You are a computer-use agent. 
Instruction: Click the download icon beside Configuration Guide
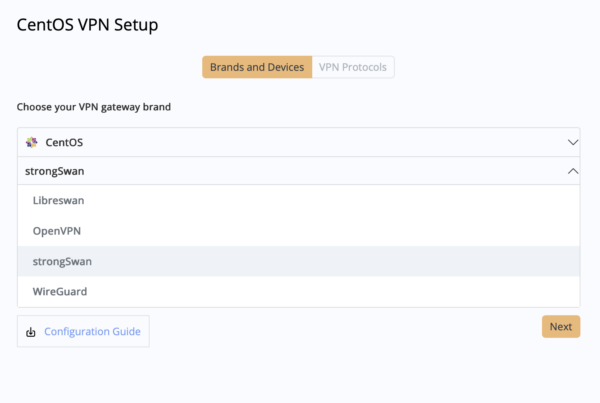[31, 332]
